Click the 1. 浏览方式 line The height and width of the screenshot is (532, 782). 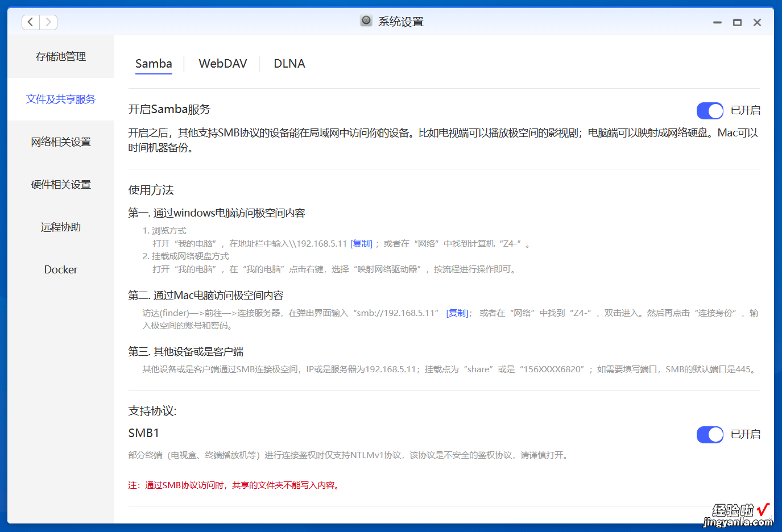pyautogui.click(x=164, y=230)
